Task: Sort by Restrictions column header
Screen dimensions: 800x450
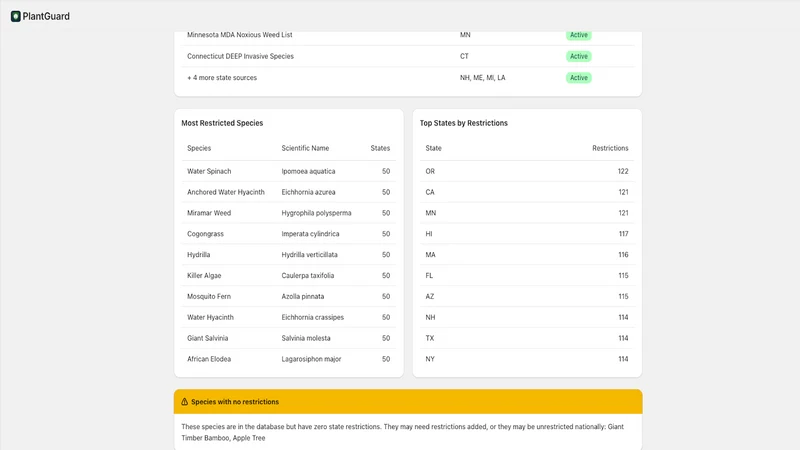Action: coord(610,148)
